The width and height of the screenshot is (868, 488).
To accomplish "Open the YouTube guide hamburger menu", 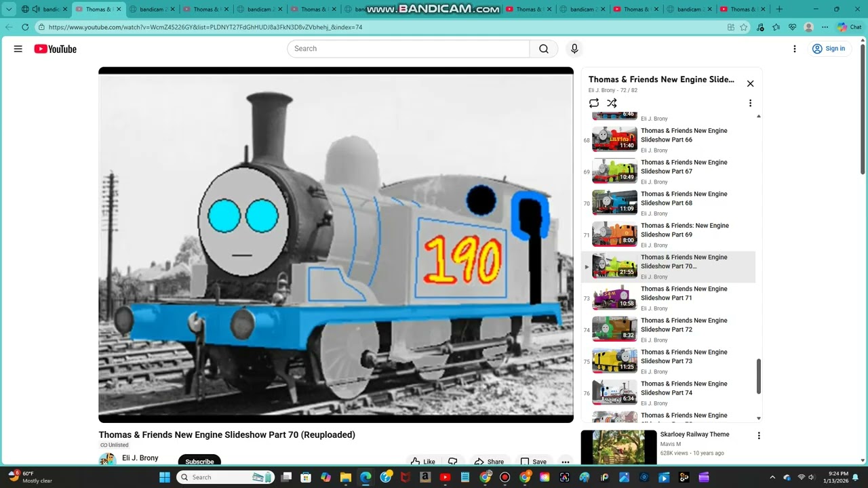I will pyautogui.click(x=18, y=49).
